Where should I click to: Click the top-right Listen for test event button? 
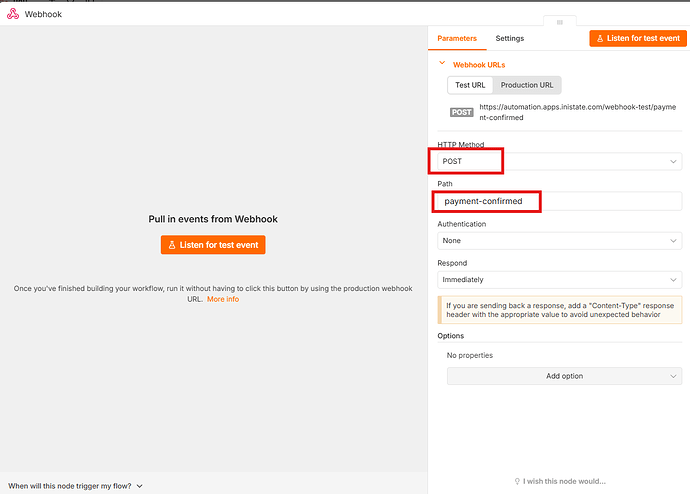tap(638, 38)
